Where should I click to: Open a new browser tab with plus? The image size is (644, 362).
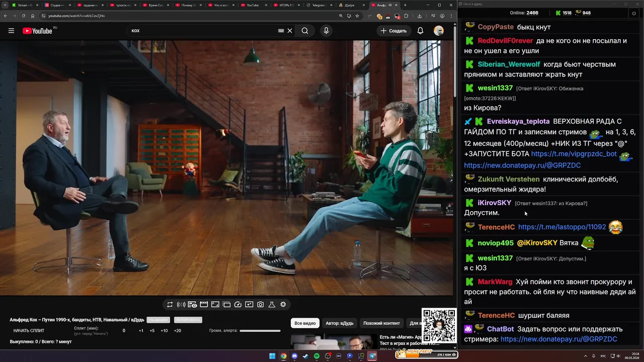[405, 5]
